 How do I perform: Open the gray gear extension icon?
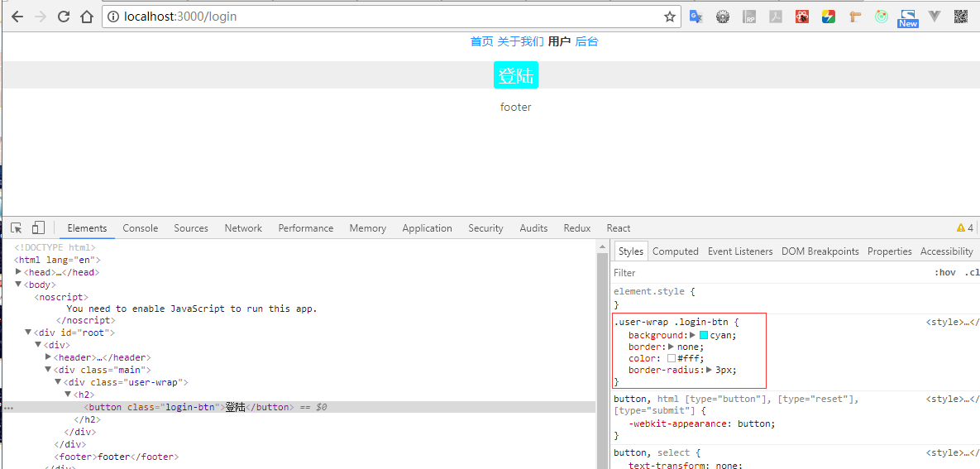[x=723, y=17]
